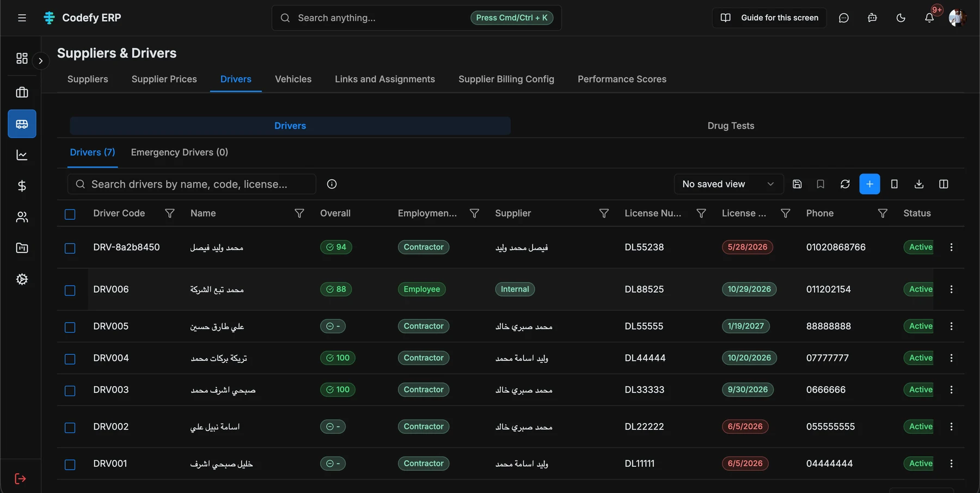The width and height of the screenshot is (980, 493).
Task: Select the DRV006 row checkbox
Action: [70, 291]
